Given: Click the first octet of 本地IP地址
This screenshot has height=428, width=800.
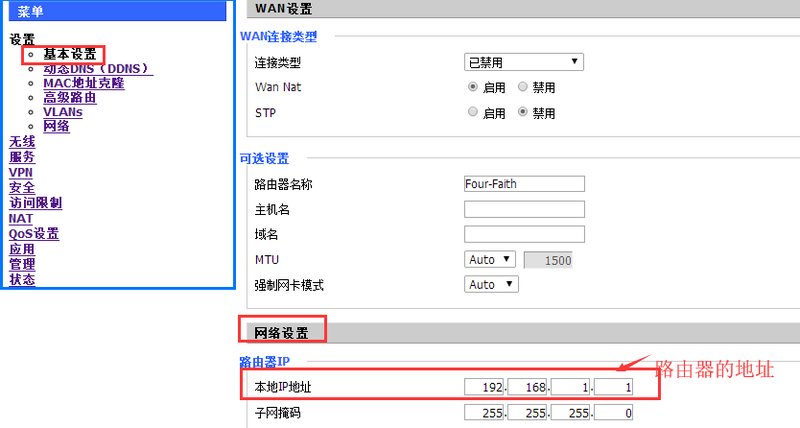Looking at the screenshot, I should tap(482, 387).
